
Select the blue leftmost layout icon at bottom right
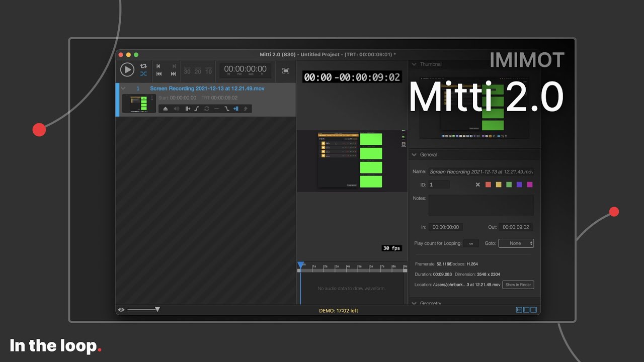519,310
